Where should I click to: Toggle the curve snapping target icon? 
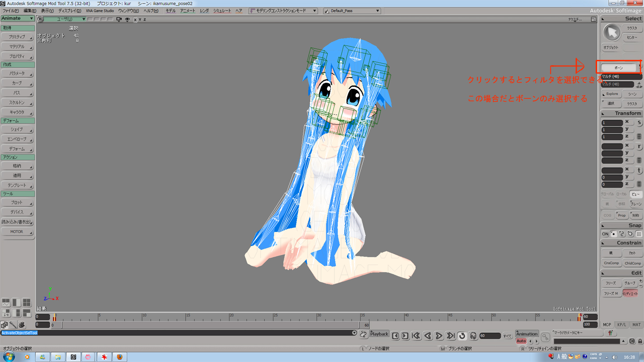[622, 234]
